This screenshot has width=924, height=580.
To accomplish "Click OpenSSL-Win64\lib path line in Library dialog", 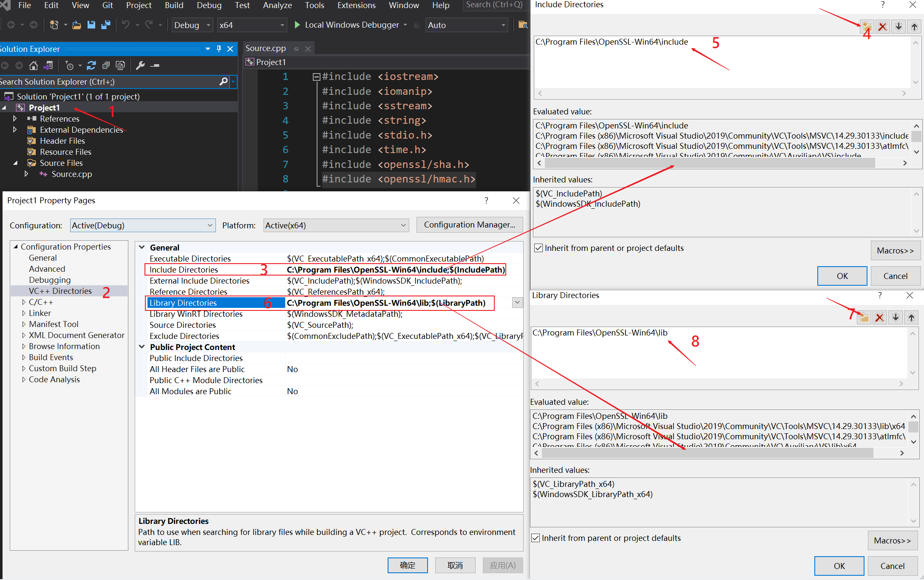I will tap(600, 333).
